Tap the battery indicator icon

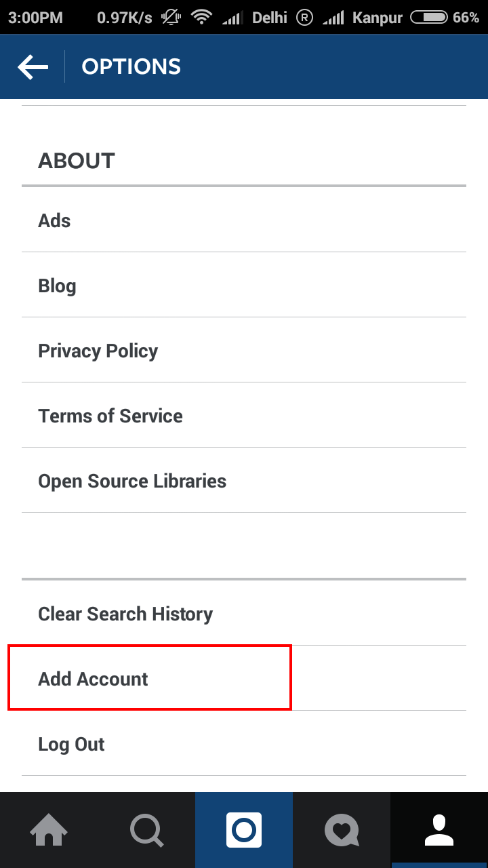tap(428, 18)
